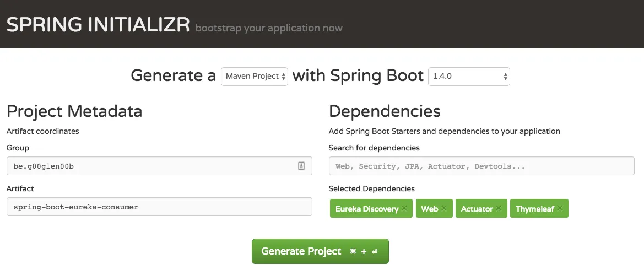Focus the Group text field

[x=149, y=166]
